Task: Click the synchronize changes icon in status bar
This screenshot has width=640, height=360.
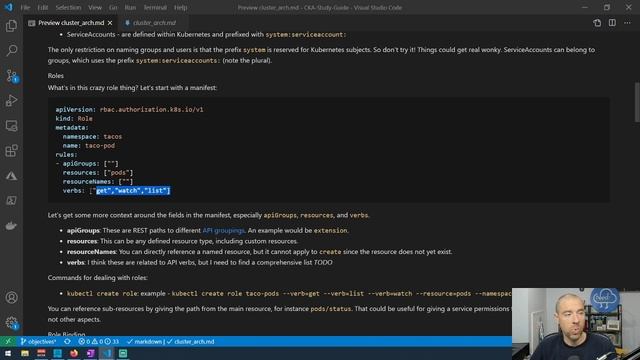Action: click(67, 341)
